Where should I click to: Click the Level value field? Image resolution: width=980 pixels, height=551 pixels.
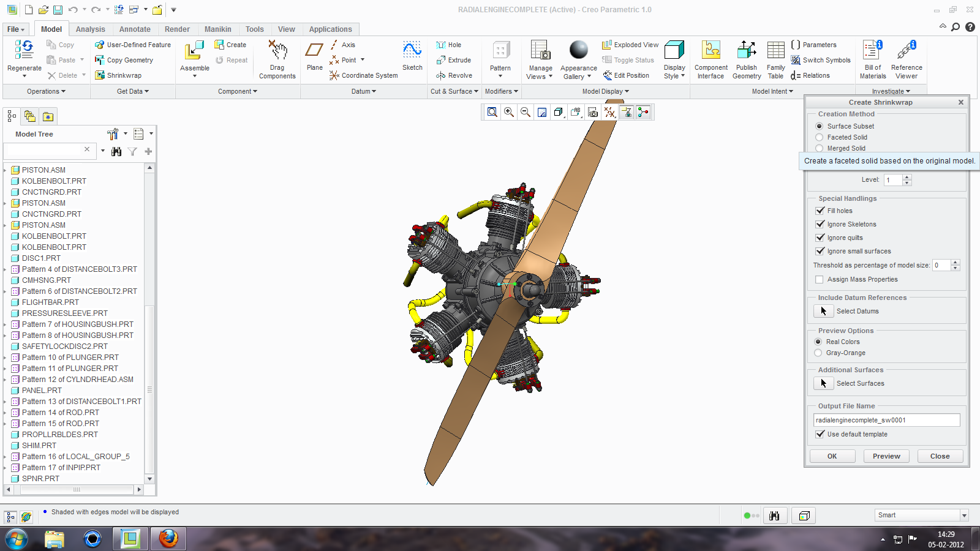point(893,180)
